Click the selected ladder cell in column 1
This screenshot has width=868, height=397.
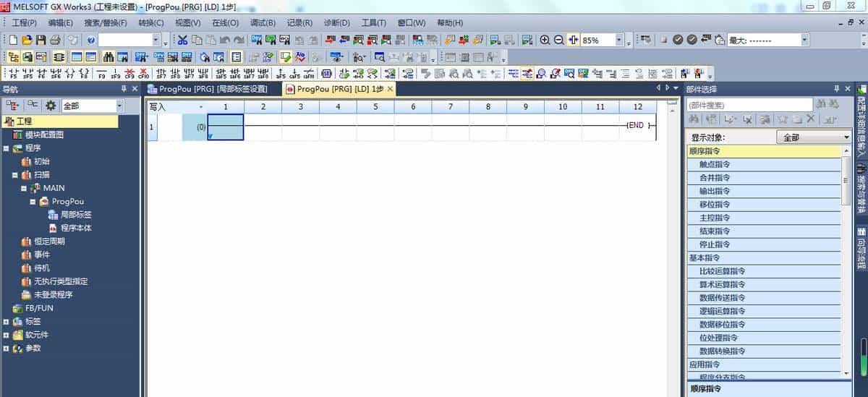pos(226,127)
